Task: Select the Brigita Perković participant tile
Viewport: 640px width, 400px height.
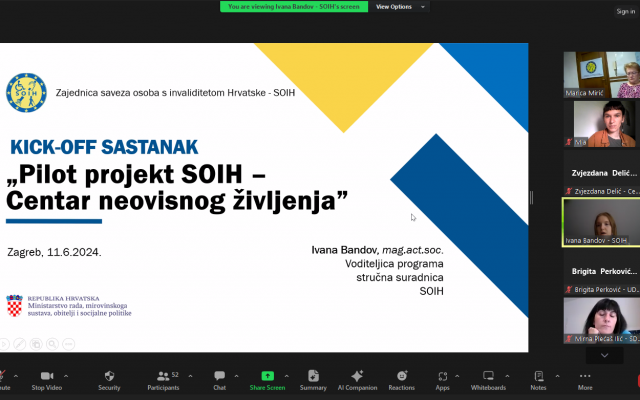Action: pyautogui.click(x=602, y=271)
